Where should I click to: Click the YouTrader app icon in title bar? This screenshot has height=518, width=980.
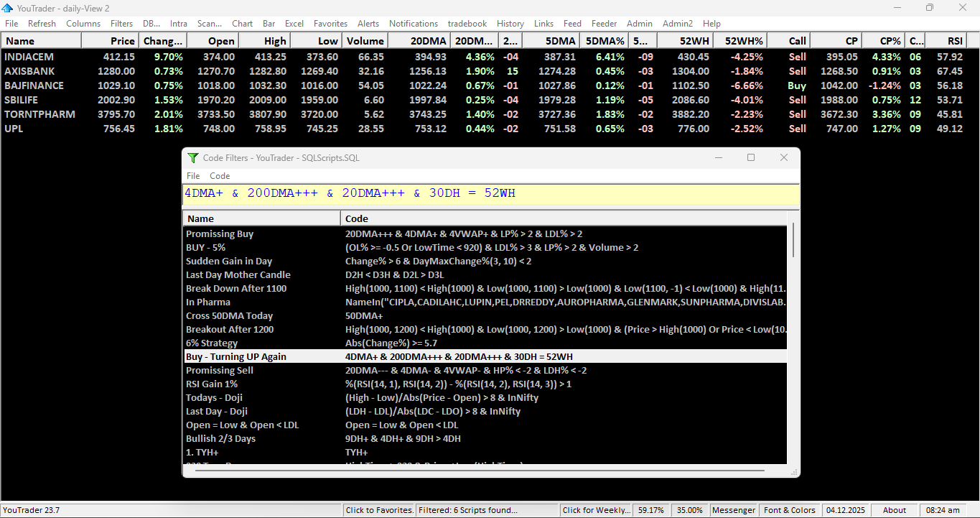[8, 7]
